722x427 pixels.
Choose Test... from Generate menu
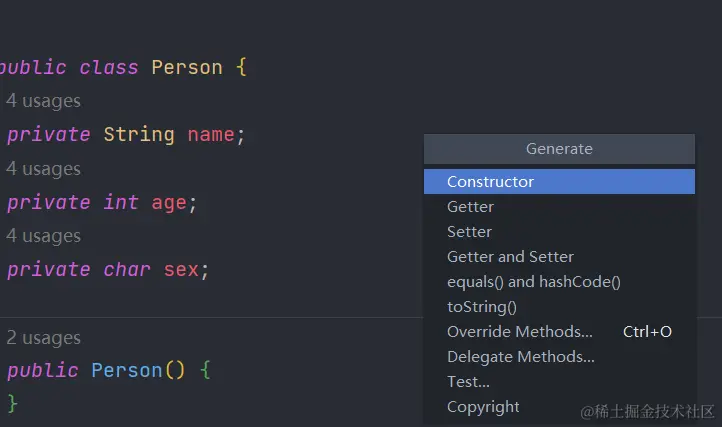(x=468, y=382)
